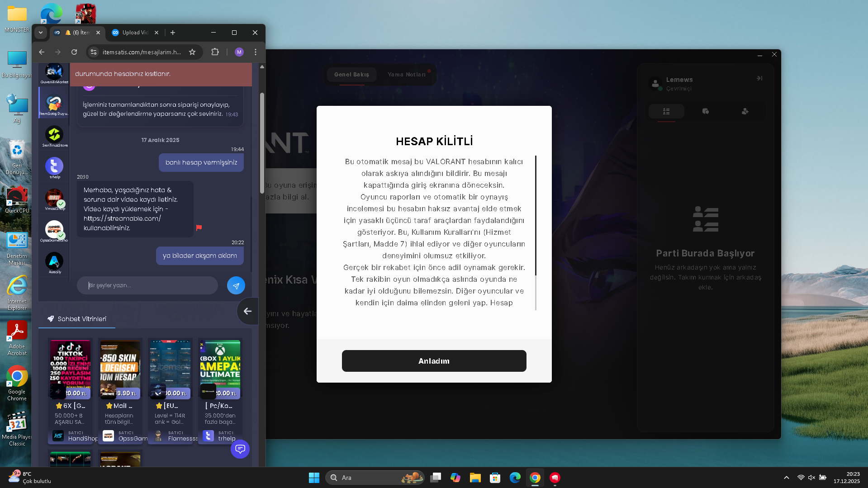Open the Riot Client taskbar icon

tap(555, 478)
